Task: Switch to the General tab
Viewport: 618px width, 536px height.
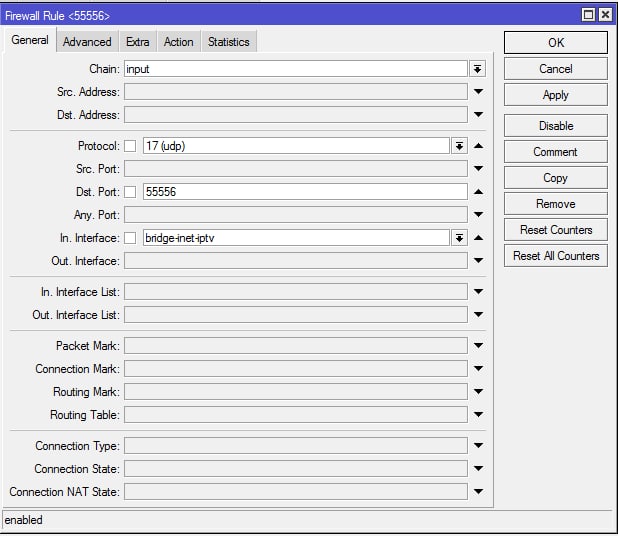Action: point(30,40)
